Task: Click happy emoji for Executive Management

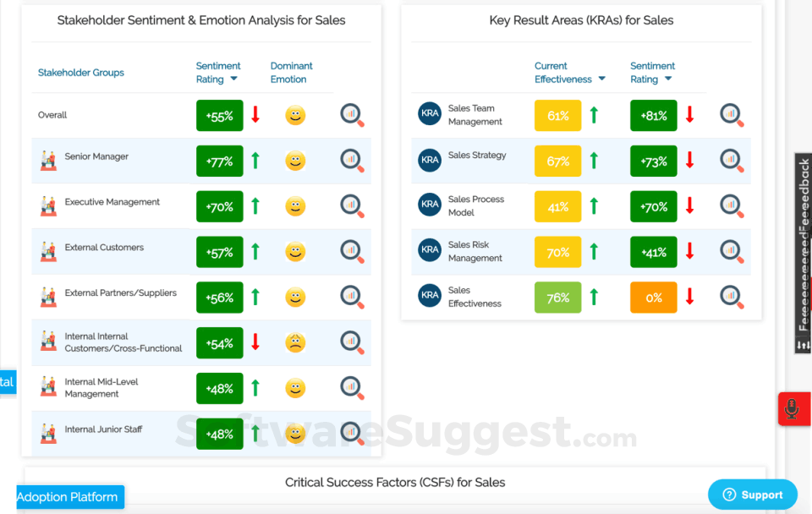Action: (x=295, y=206)
